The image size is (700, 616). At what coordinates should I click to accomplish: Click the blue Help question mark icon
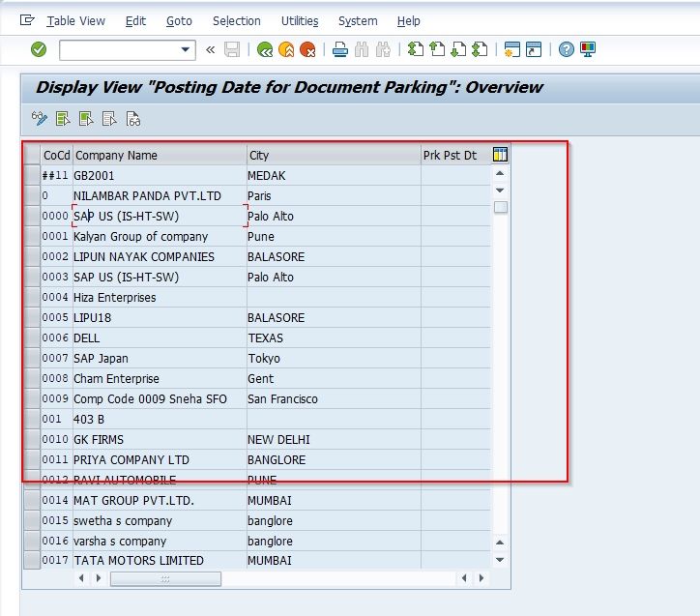[566, 49]
